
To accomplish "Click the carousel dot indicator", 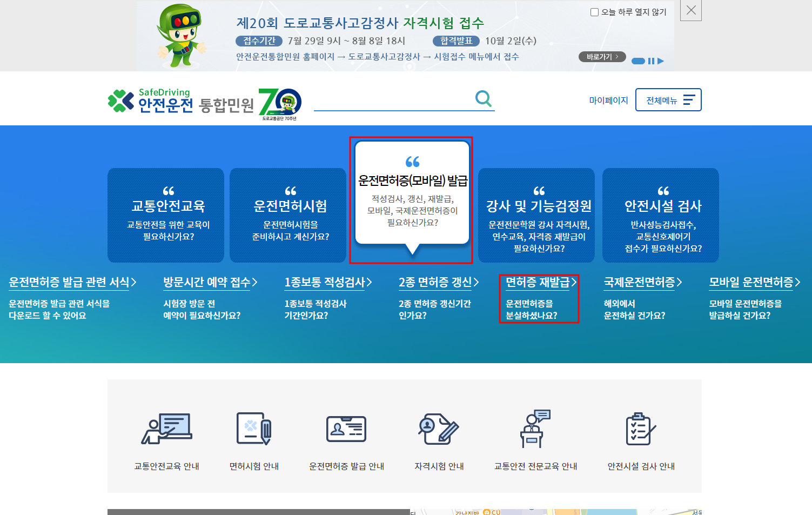I will coord(637,61).
